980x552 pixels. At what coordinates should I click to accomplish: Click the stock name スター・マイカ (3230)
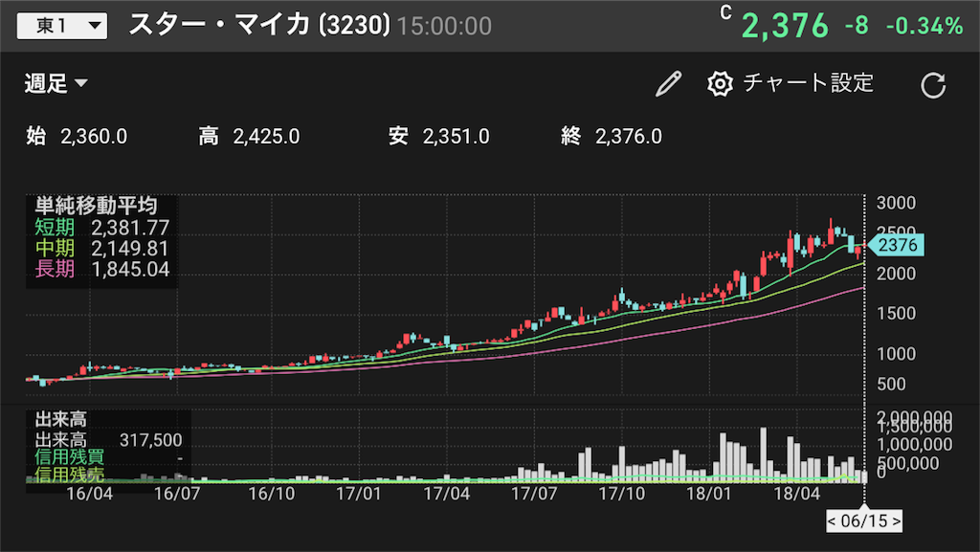pyautogui.click(x=259, y=26)
